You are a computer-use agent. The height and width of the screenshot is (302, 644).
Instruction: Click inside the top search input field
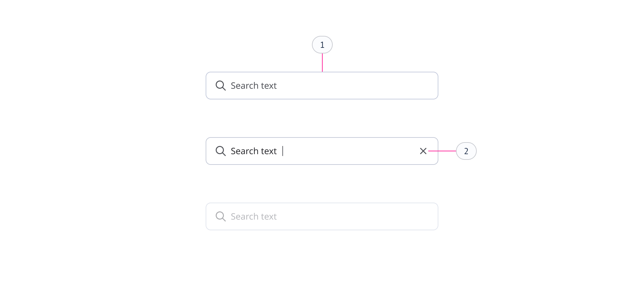tap(322, 85)
